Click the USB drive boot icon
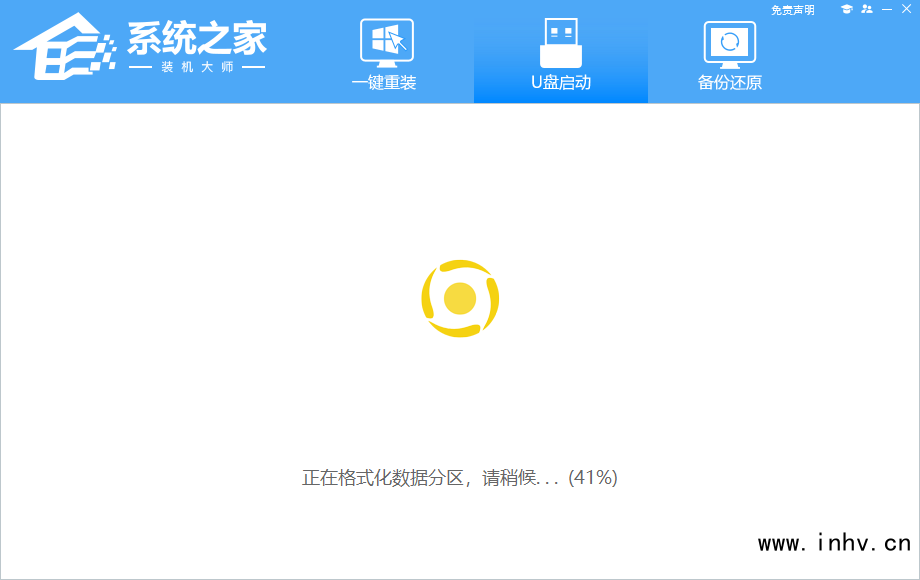 pyautogui.click(x=561, y=42)
